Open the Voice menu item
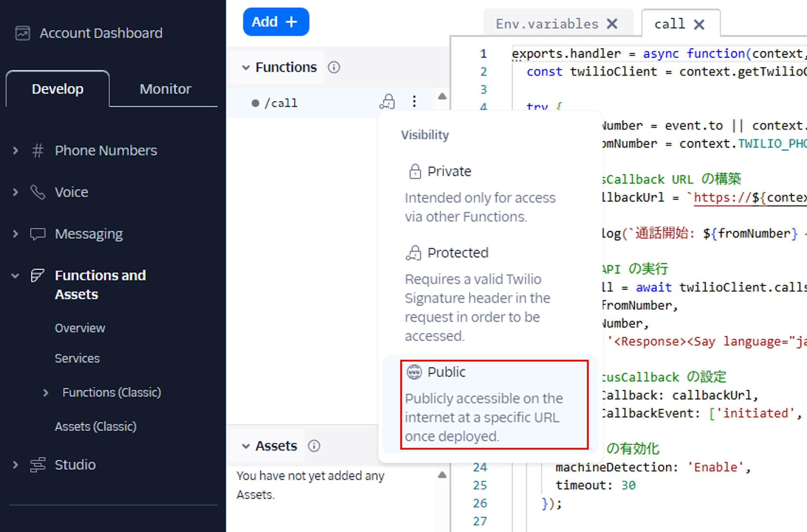Image resolution: width=807 pixels, height=532 pixels. pos(71,192)
